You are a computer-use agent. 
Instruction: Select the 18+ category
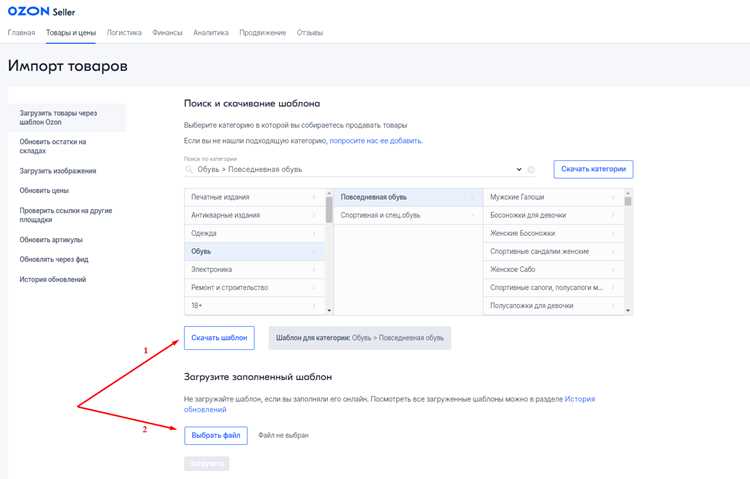pyautogui.click(x=254, y=306)
